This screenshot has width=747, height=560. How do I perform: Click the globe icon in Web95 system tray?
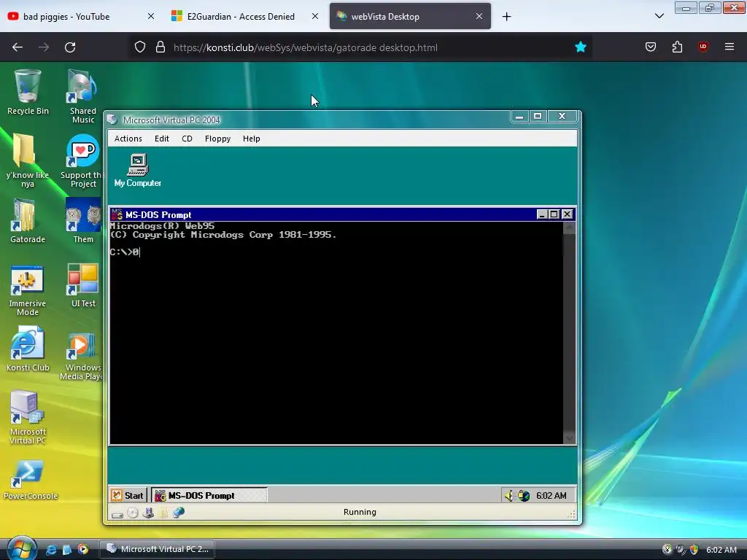(524, 496)
